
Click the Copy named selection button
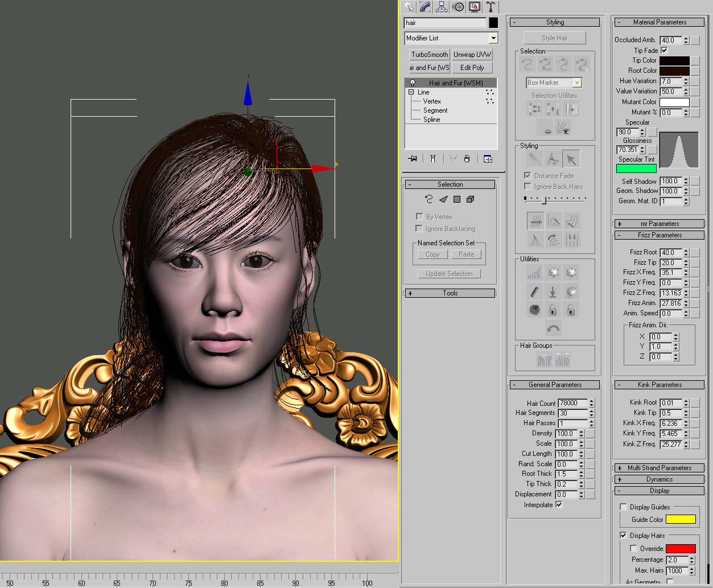click(432, 254)
